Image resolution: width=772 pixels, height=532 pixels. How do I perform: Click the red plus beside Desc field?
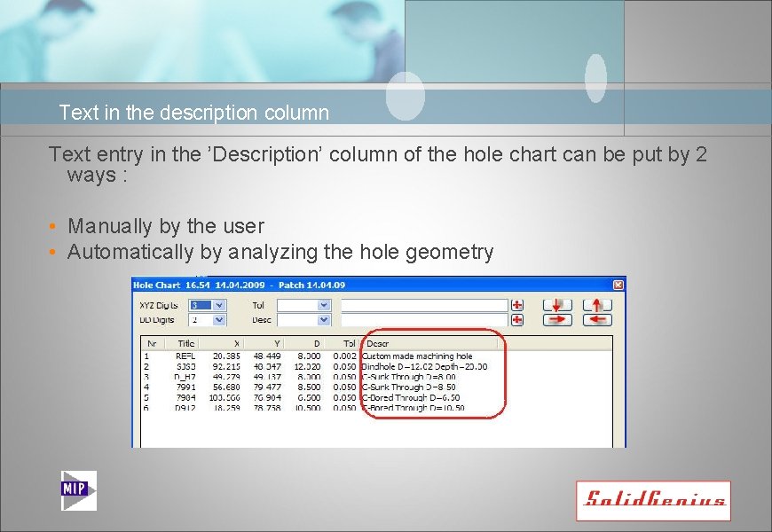tap(517, 320)
